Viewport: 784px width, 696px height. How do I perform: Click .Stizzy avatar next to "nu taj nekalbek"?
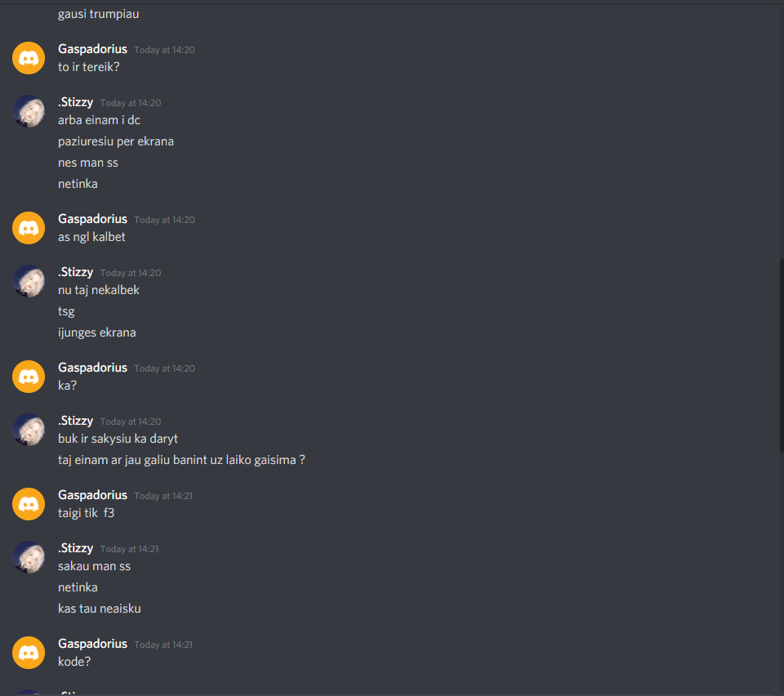[x=29, y=281]
